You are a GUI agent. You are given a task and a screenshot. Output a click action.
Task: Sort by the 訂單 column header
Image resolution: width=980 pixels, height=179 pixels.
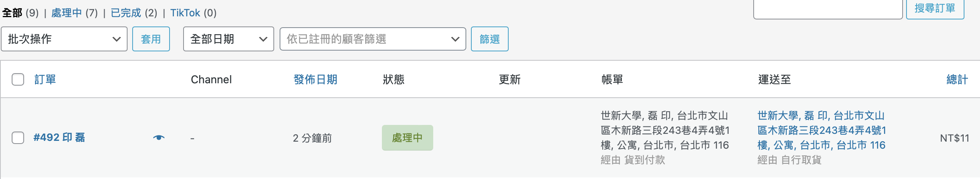45,79
